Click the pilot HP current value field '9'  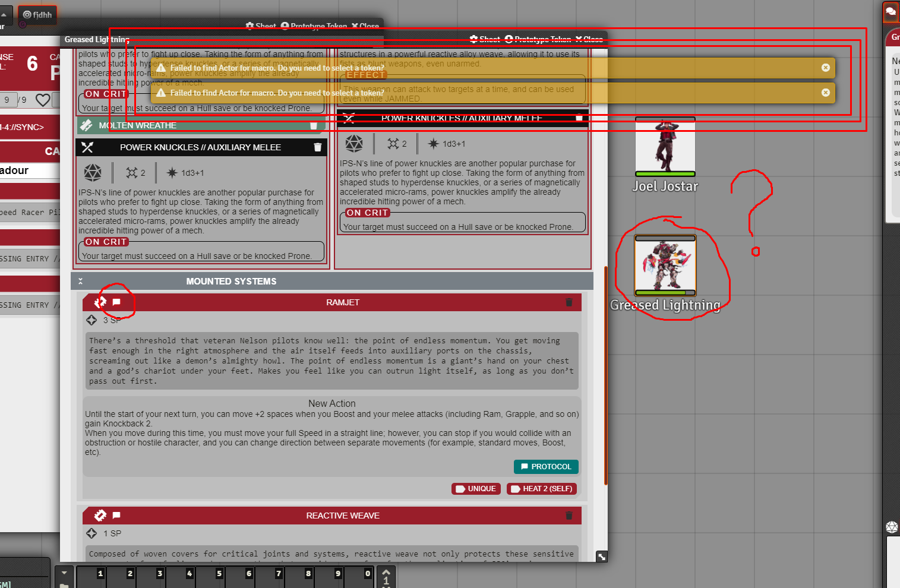coord(8,100)
